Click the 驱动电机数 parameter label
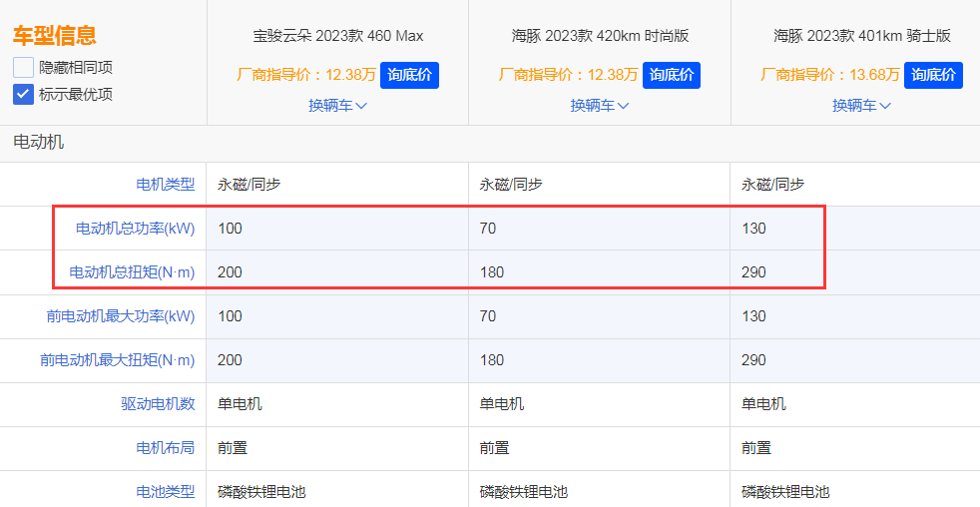 click(x=158, y=404)
